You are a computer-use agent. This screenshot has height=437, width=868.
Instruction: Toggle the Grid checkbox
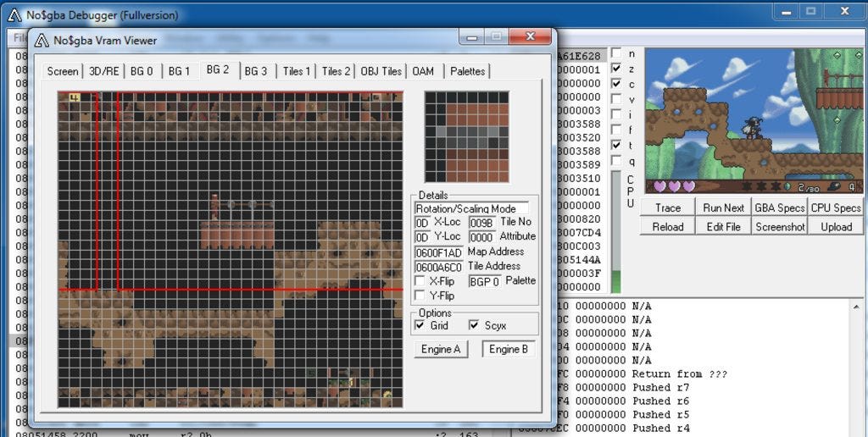pos(420,325)
